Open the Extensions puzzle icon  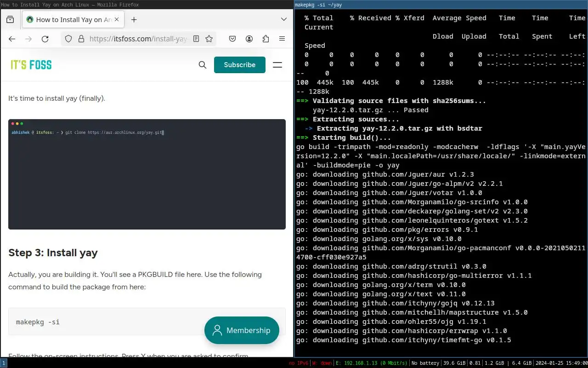click(266, 39)
